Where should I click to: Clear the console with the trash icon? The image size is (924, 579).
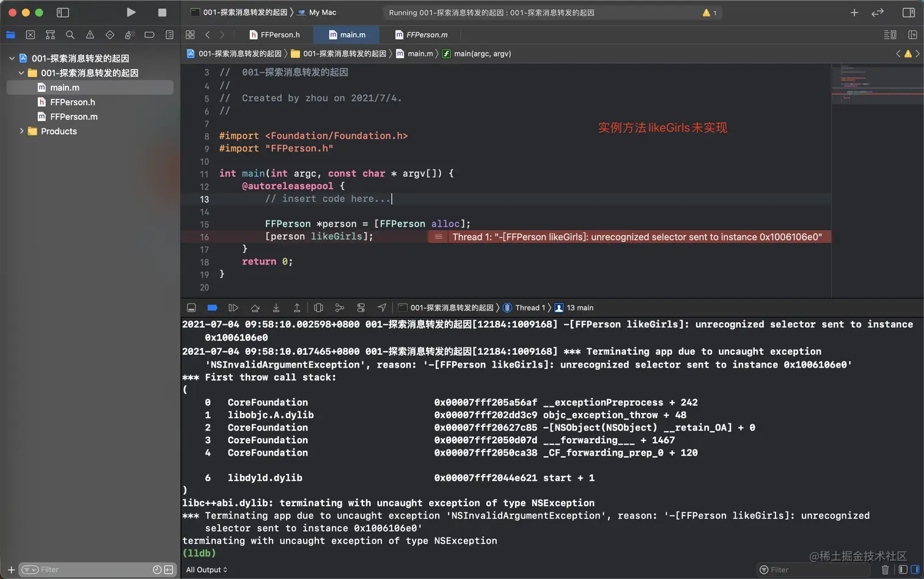(885, 570)
